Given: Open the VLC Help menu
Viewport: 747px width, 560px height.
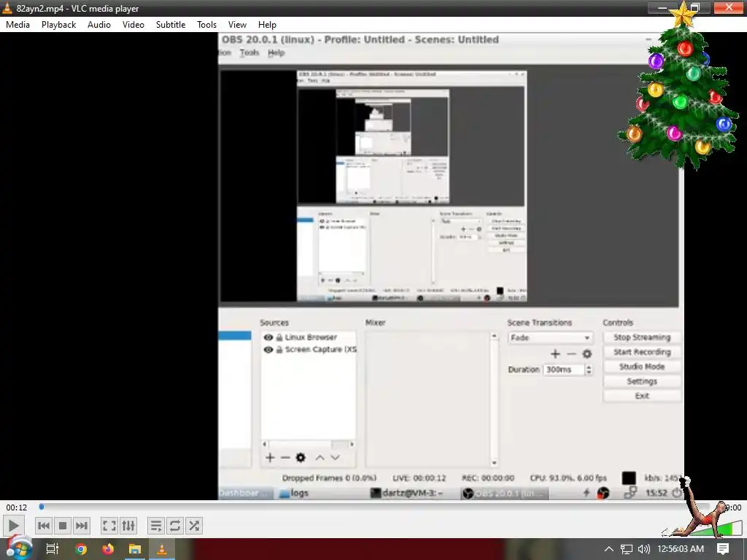Looking at the screenshot, I should [267, 25].
